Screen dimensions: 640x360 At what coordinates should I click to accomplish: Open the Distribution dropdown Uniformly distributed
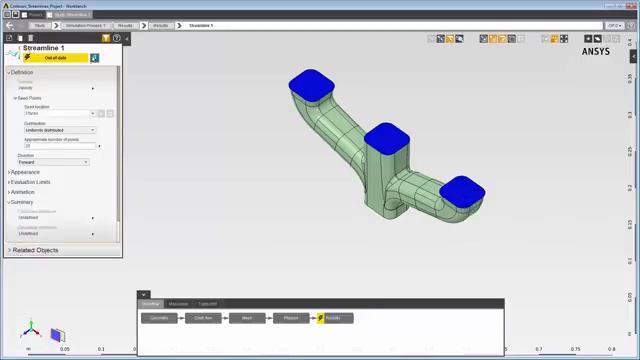(60, 130)
